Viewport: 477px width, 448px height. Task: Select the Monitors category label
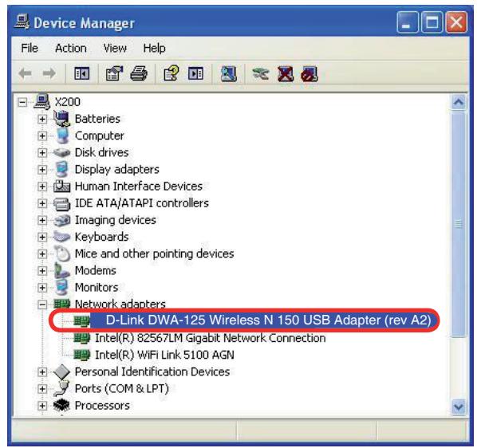pos(97,287)
